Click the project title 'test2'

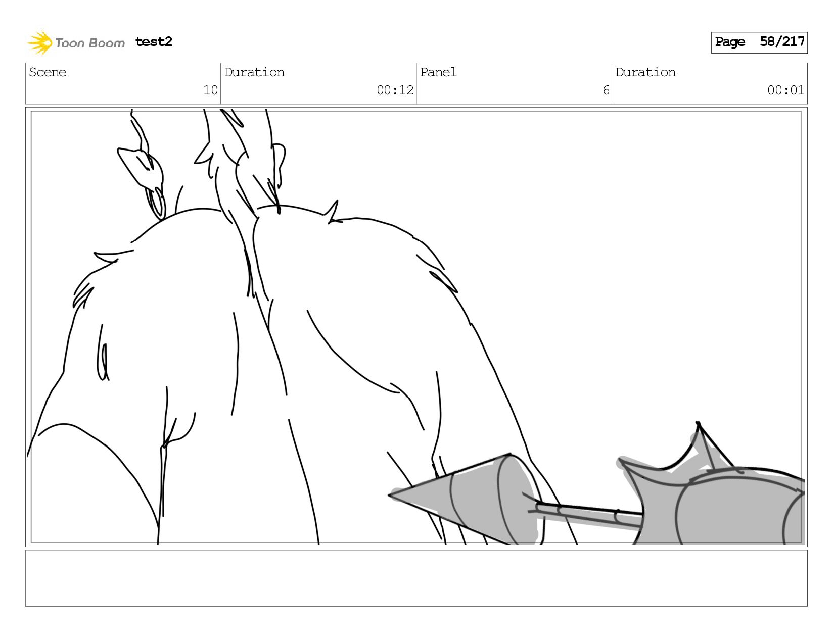tap(154, 41)
